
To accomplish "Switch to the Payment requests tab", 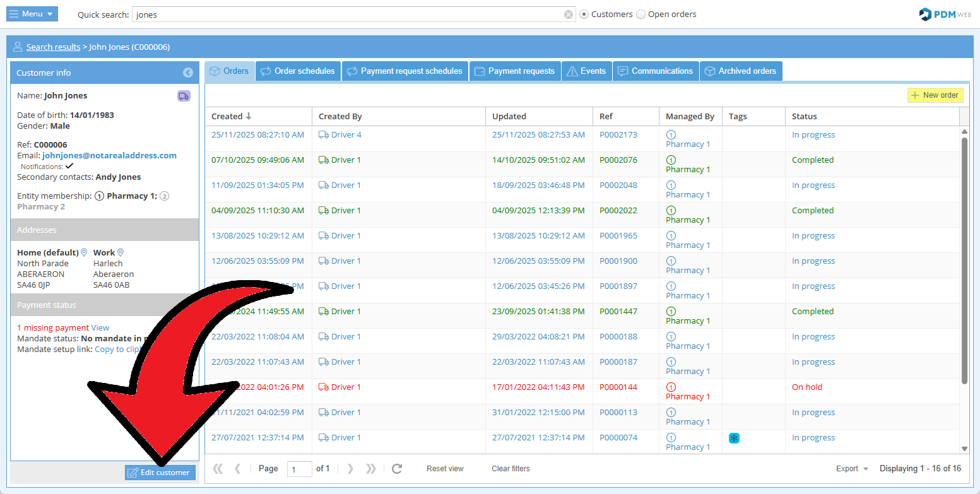I will click(x=514, y=71).
